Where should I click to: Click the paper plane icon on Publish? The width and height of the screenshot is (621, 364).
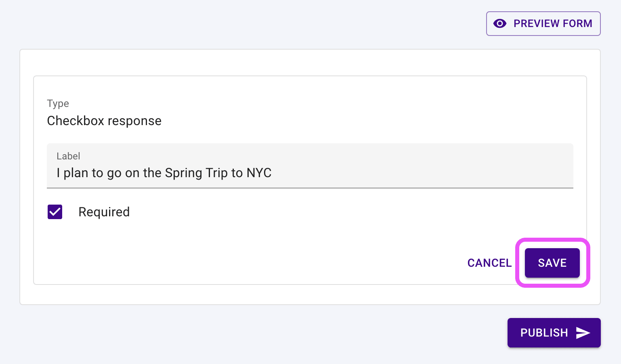[583, 333]
